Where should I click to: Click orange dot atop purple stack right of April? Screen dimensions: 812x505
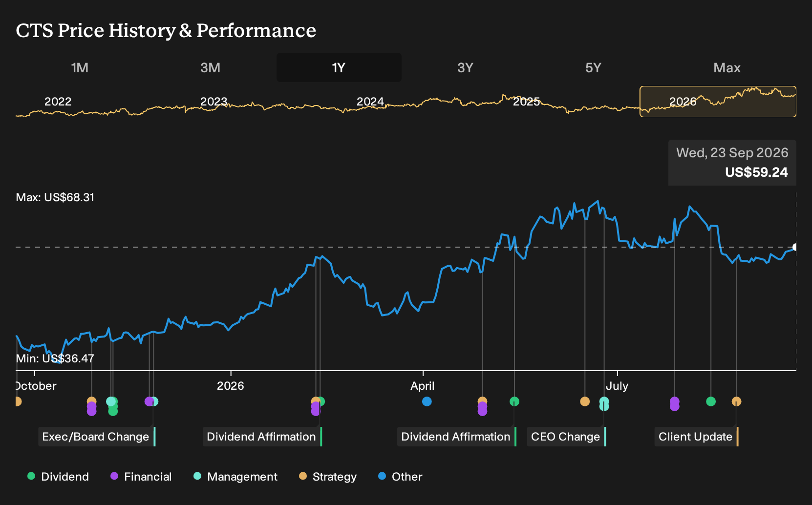(482, 401)
